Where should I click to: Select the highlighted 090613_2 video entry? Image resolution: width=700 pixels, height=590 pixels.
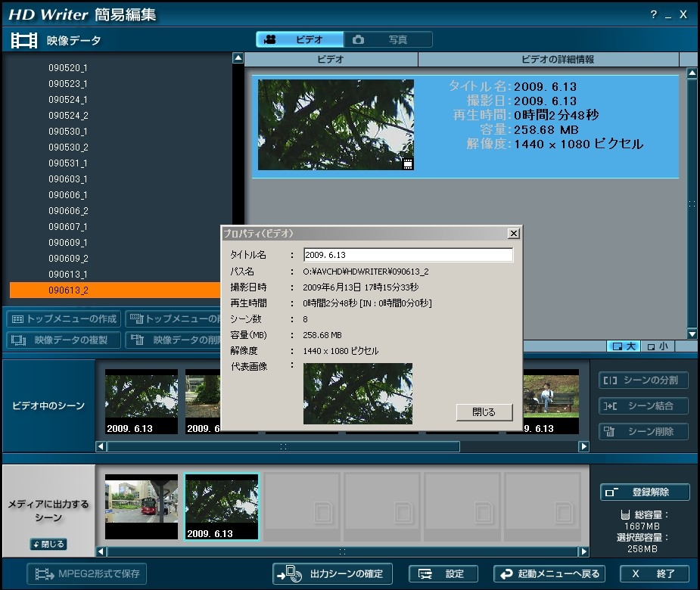[x=115, y=290]
